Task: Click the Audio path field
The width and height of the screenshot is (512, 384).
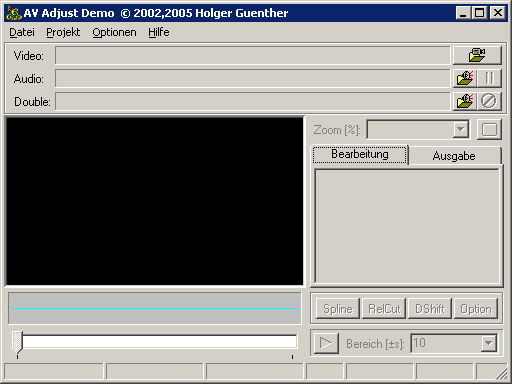Action: point(253,79)
